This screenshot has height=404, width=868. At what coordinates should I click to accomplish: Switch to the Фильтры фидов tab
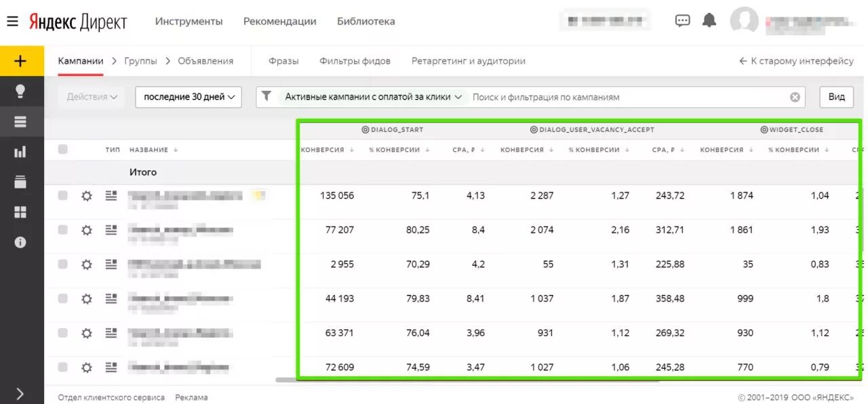point(355,61)
